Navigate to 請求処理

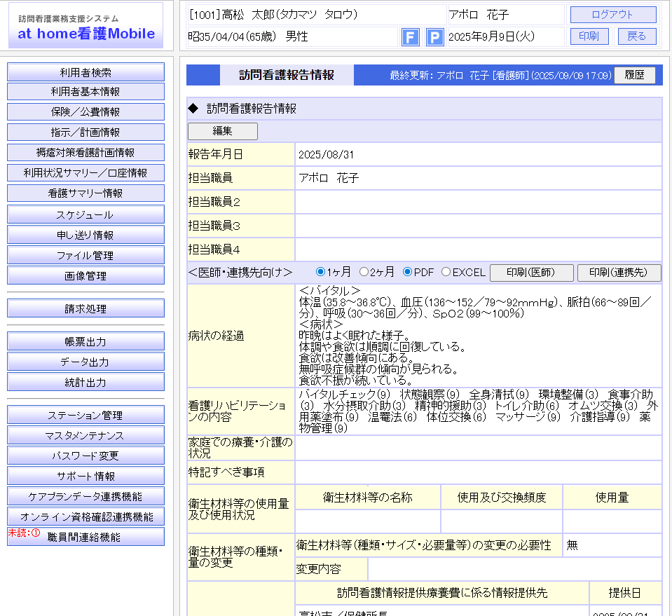85,308
